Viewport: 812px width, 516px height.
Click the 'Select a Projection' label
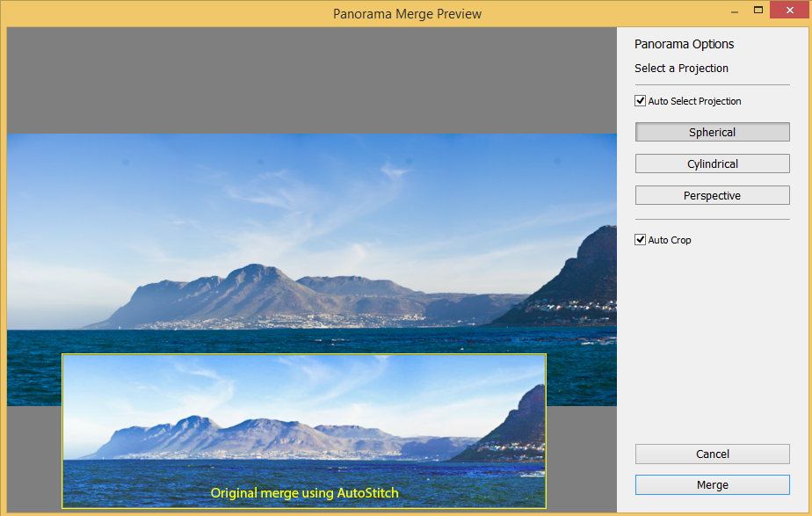pyautogui.click(x=681, y=69)
